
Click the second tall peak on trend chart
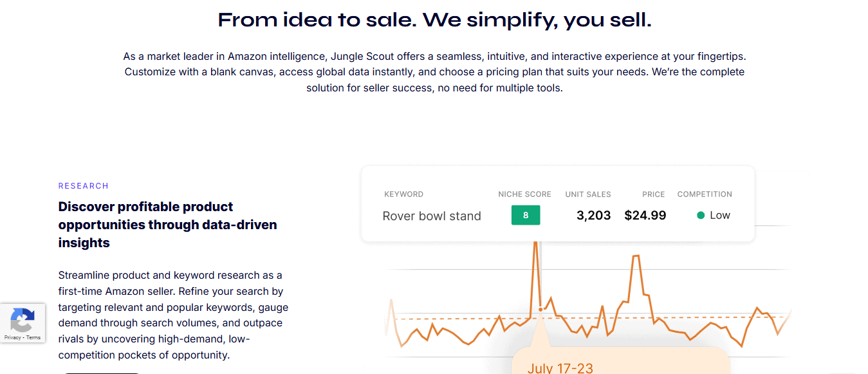[636, 256]
